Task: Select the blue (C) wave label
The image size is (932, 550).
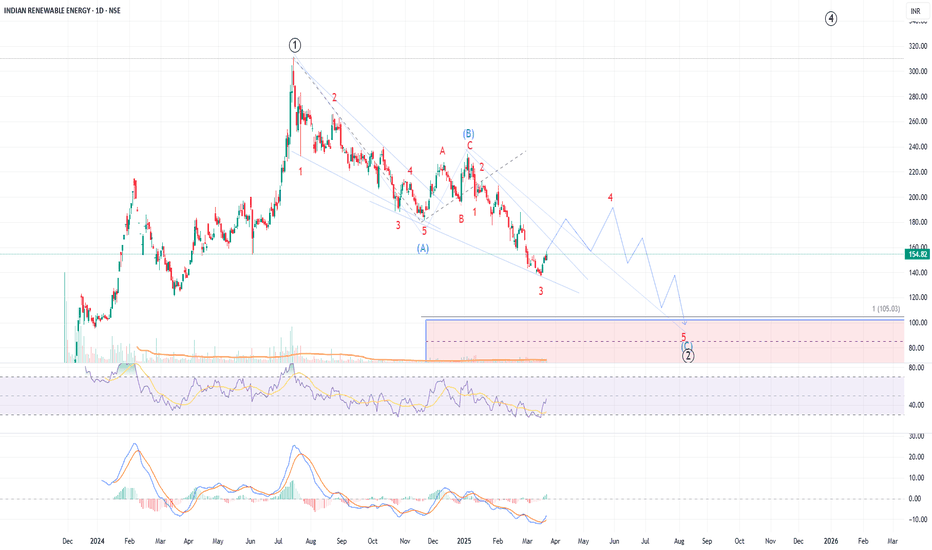Action: point(687,345)
